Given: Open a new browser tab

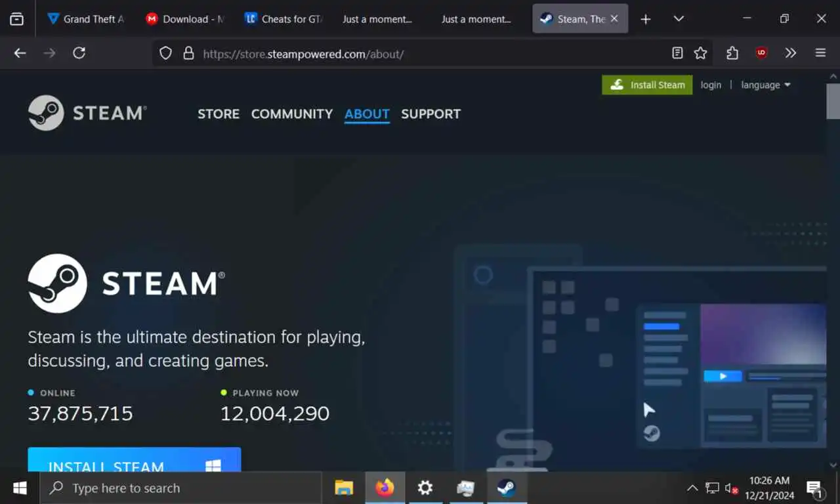Looking at the screenshot, I should pyautogui.click(x=646, y=19).
